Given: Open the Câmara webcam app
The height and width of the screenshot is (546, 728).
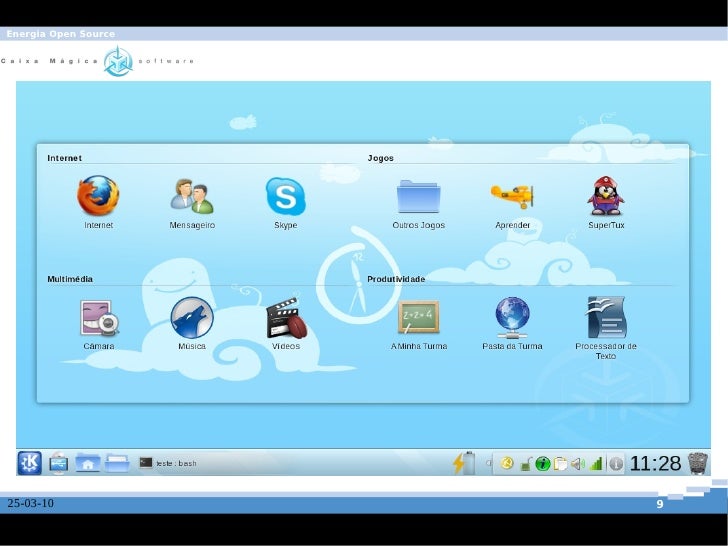Looking at the screenshot, I should point(99,318).
